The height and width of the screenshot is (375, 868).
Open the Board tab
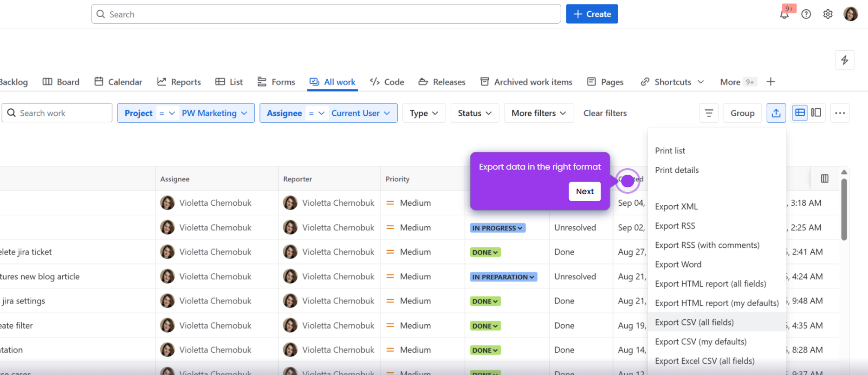pyautogui.click(x=61, y=82)
